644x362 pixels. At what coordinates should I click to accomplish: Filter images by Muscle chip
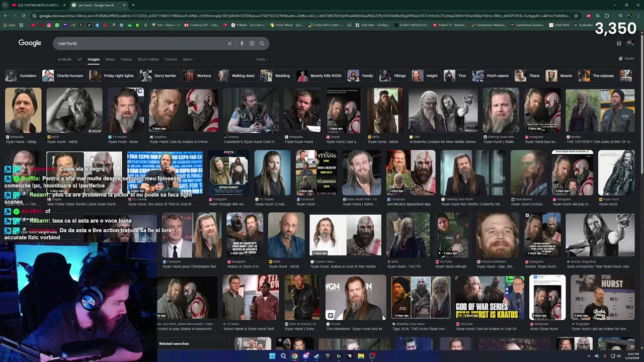pyautogui.click(x=559, y=75)
